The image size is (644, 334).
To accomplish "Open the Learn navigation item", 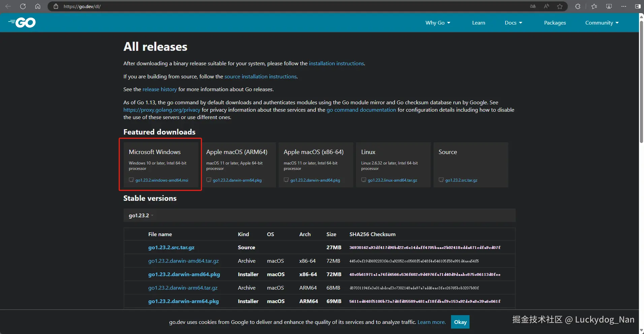I will pyautogui.click(x=479, y=23).
